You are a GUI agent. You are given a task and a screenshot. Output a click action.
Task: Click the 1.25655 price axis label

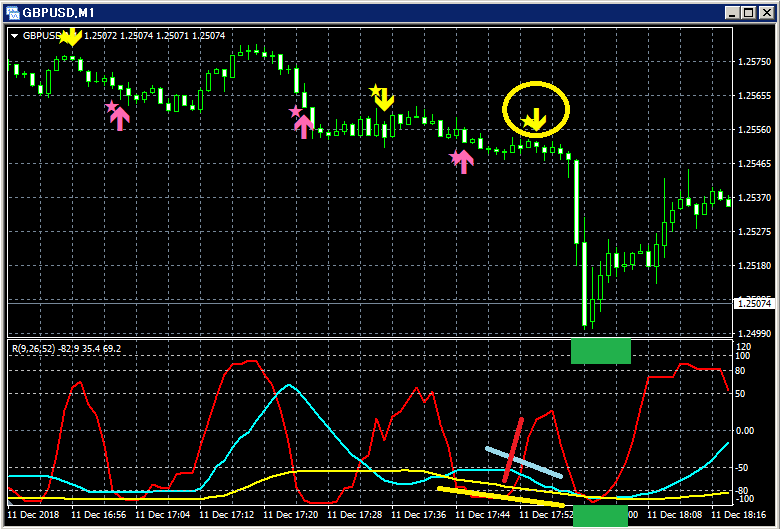(x=755, y=96)
